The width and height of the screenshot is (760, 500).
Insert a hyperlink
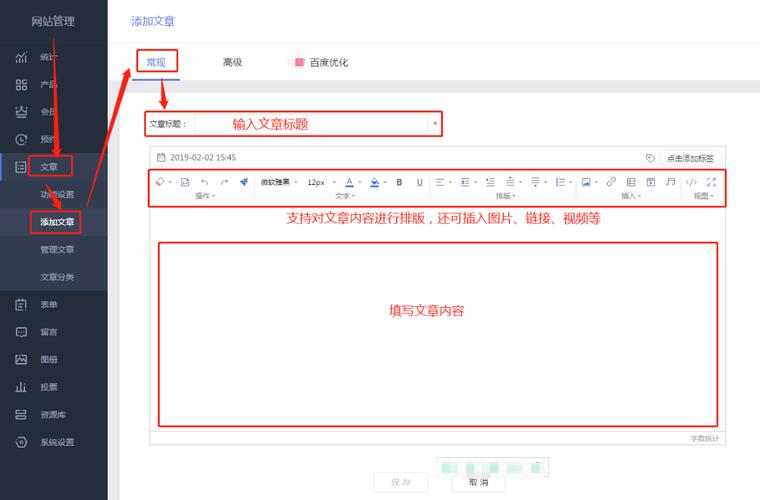pos(611,182)
